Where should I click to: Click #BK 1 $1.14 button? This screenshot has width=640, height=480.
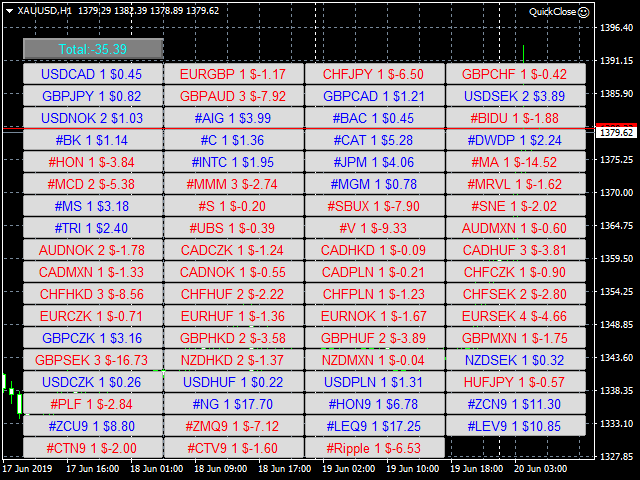[93, 140]
